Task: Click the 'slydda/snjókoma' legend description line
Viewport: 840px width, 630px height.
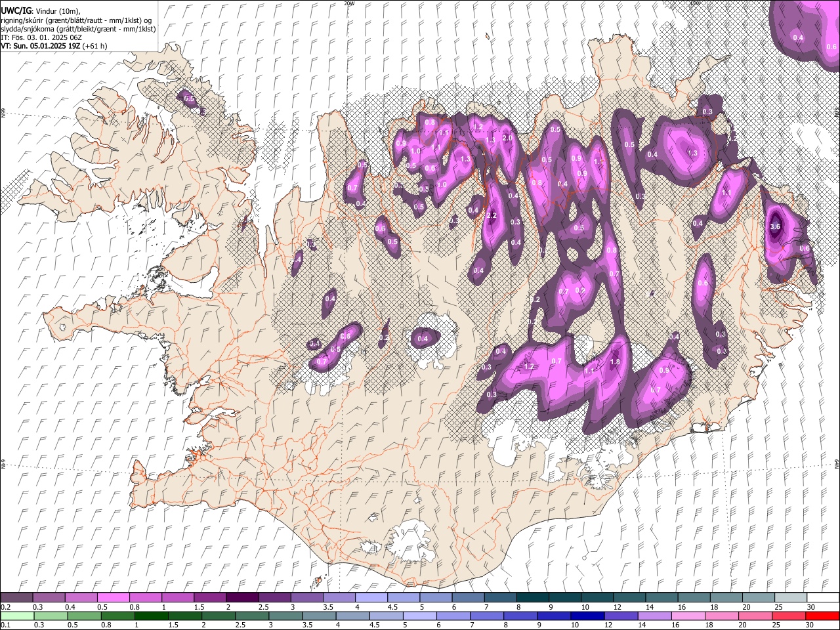Action: coord(79,28)
